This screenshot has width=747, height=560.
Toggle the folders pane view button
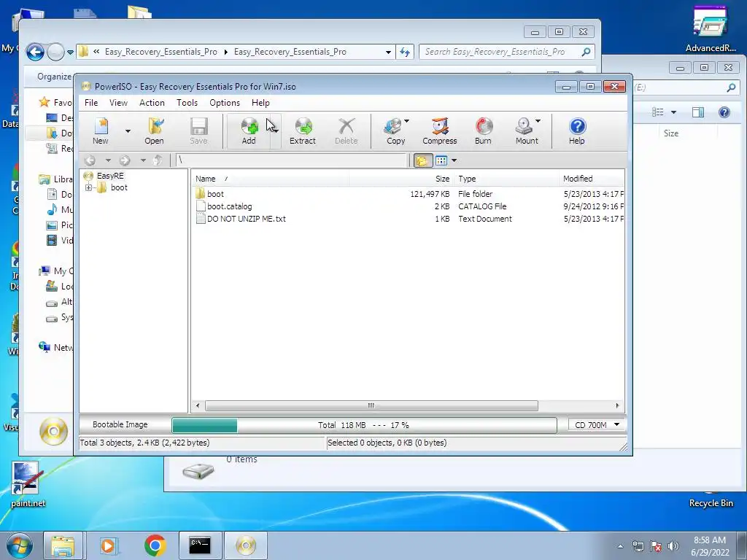pyautogui.click(x=422, y=160)
